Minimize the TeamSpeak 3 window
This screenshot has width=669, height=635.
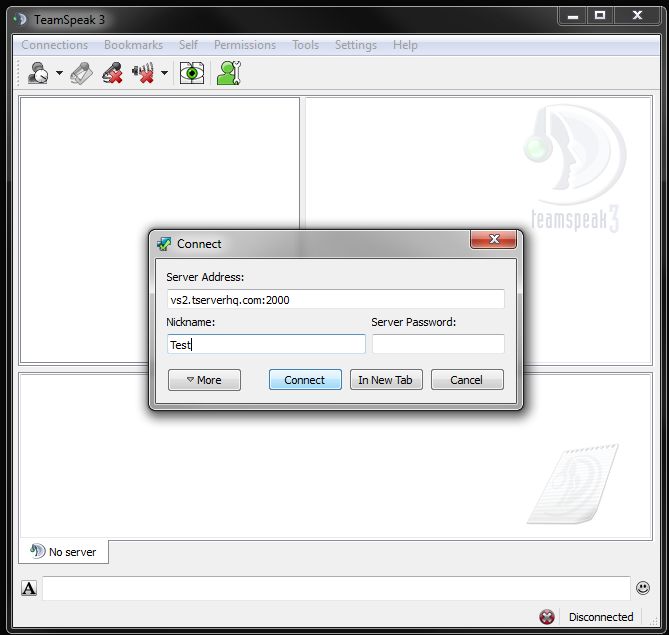point(573,16)
